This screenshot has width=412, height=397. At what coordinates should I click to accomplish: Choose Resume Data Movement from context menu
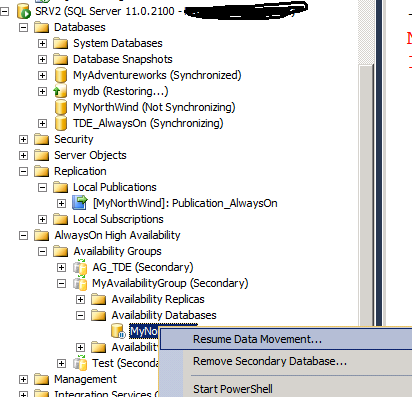pyautogui.click(x=287, y=339)
